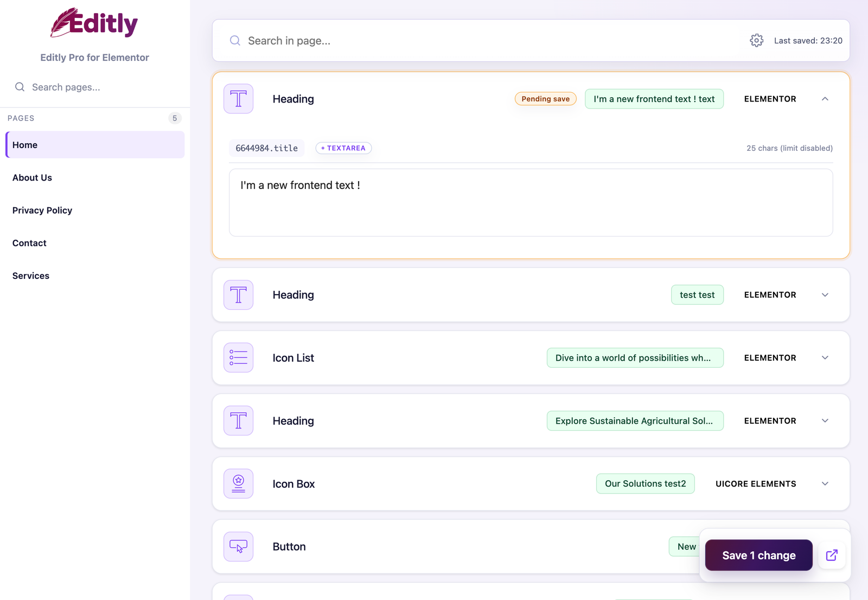Collapse the expanded Heading card chevron
This screenshot has height=600, width=868.
click(825, 99)
